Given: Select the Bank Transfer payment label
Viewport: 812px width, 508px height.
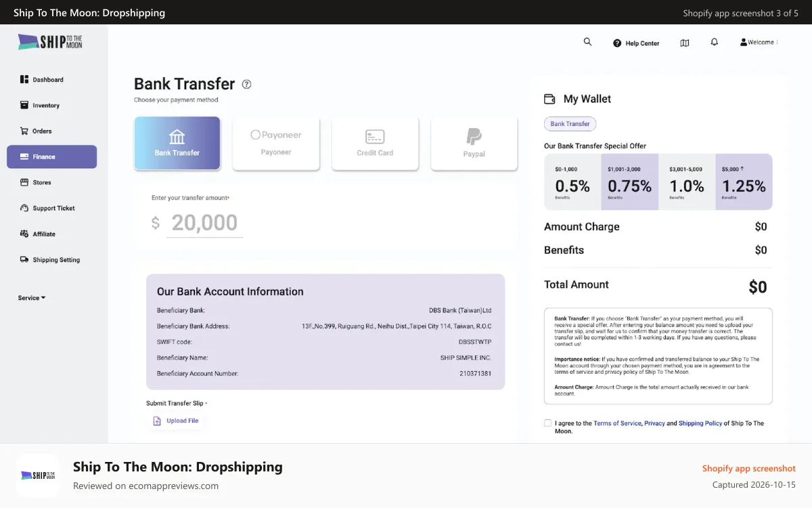Looking at the screenshot, I should point(177,153).
